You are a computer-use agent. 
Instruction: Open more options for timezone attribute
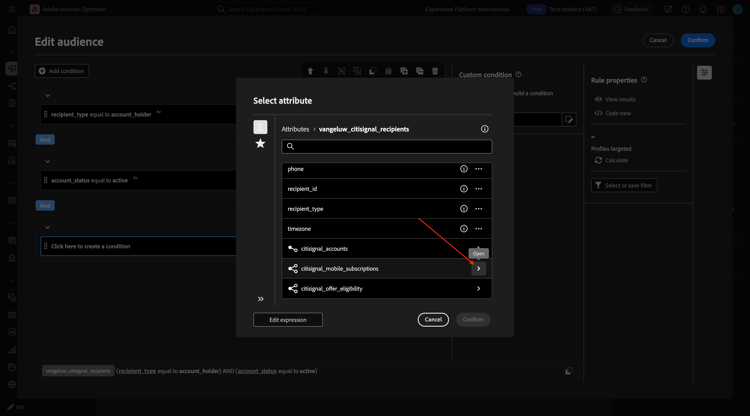478,229
